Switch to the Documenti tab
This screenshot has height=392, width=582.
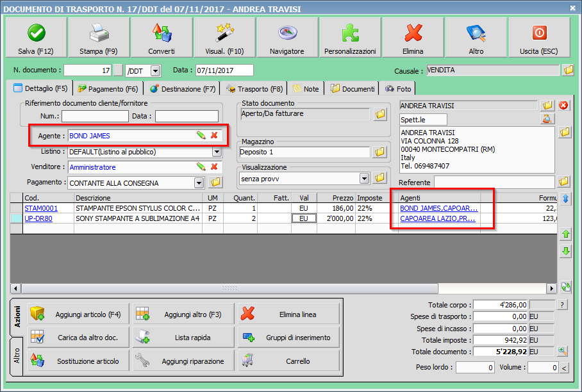coord(353,89)
